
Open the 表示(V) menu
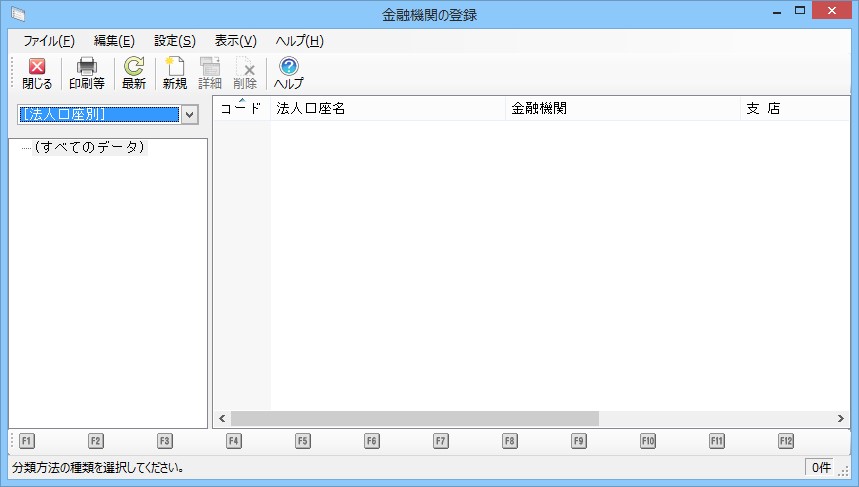(236, 41)
